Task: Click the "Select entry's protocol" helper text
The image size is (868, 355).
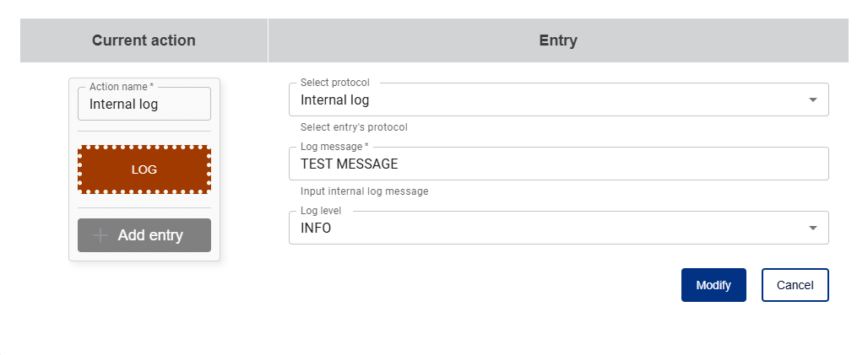Action: click(354, 127)
